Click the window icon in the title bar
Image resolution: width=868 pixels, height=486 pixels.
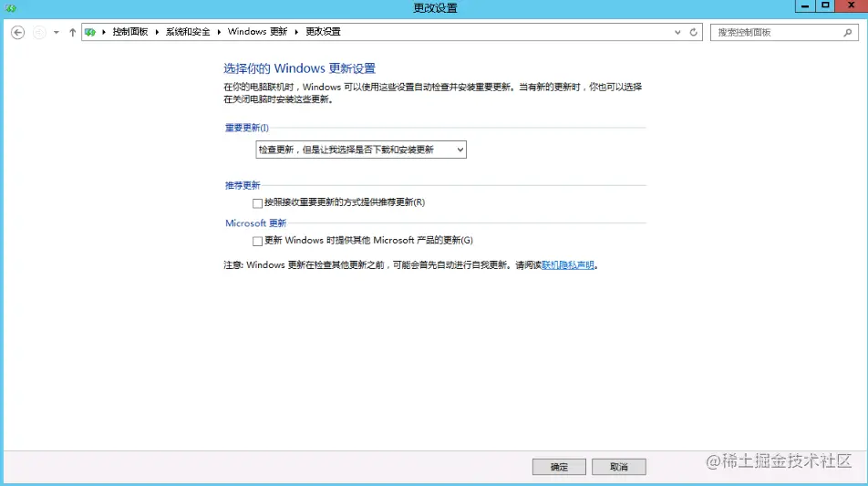pyautogui.click(x=11, y=7)
